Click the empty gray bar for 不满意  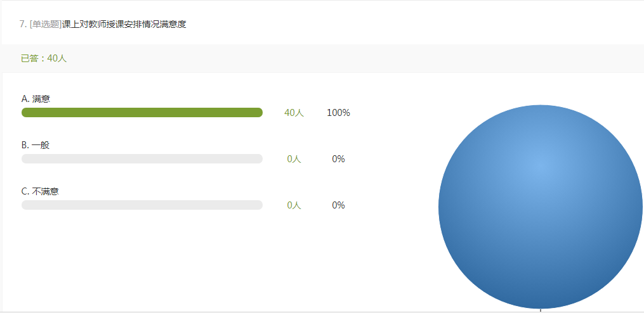pos(142,205)
